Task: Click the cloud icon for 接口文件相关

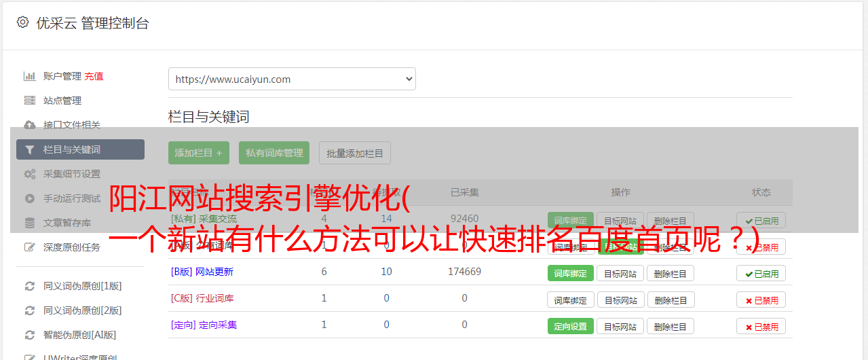Action: 29,125
